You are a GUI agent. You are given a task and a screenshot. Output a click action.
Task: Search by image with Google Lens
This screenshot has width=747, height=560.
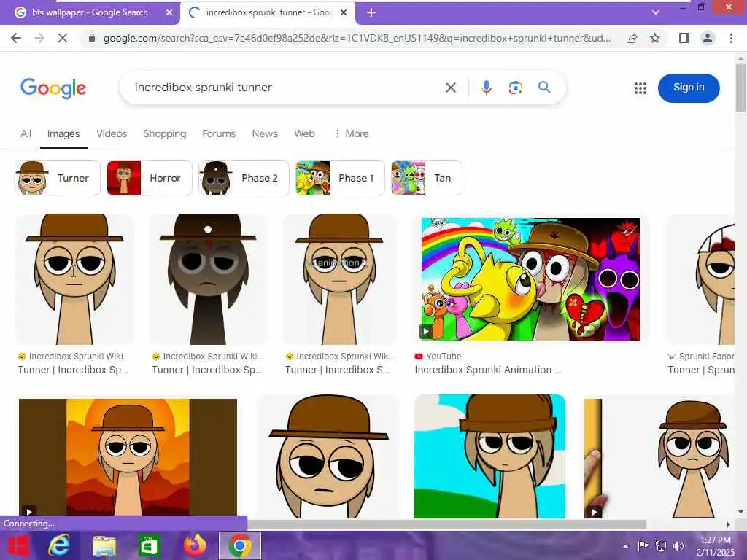(516, 87)
